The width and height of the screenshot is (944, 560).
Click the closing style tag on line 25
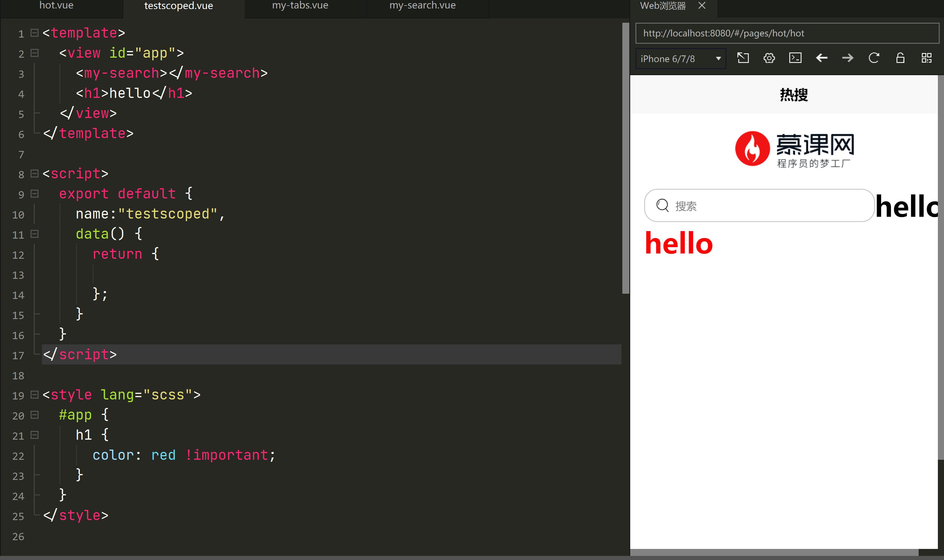tap(76, 515)
